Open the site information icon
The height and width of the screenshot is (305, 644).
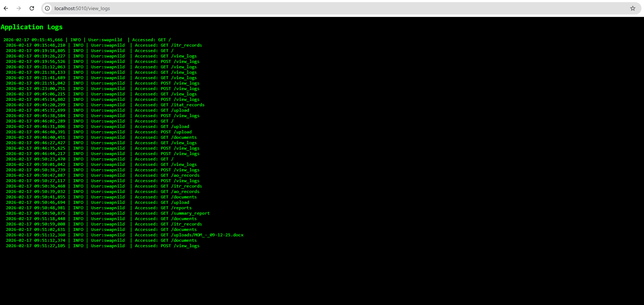point(47,8)
